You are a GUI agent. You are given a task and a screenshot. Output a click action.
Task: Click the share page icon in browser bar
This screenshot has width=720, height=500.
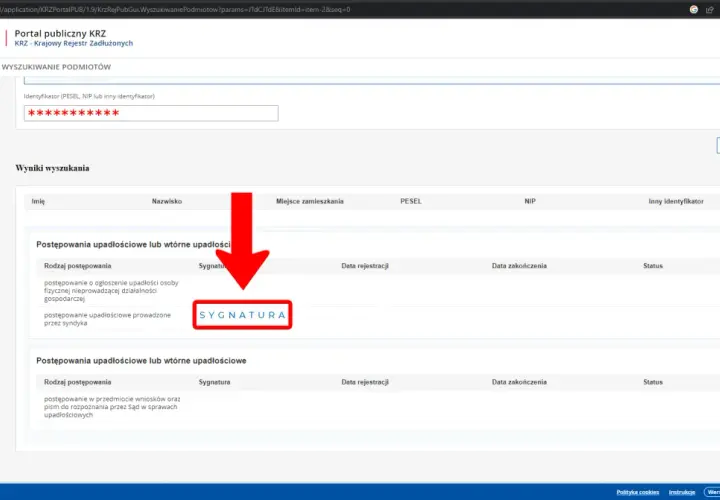coord(709,9)
